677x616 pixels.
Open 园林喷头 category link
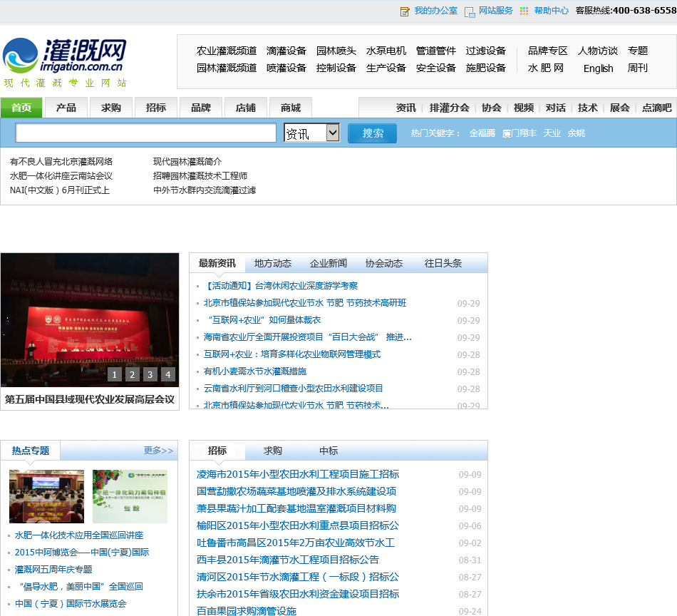(336, 51)
